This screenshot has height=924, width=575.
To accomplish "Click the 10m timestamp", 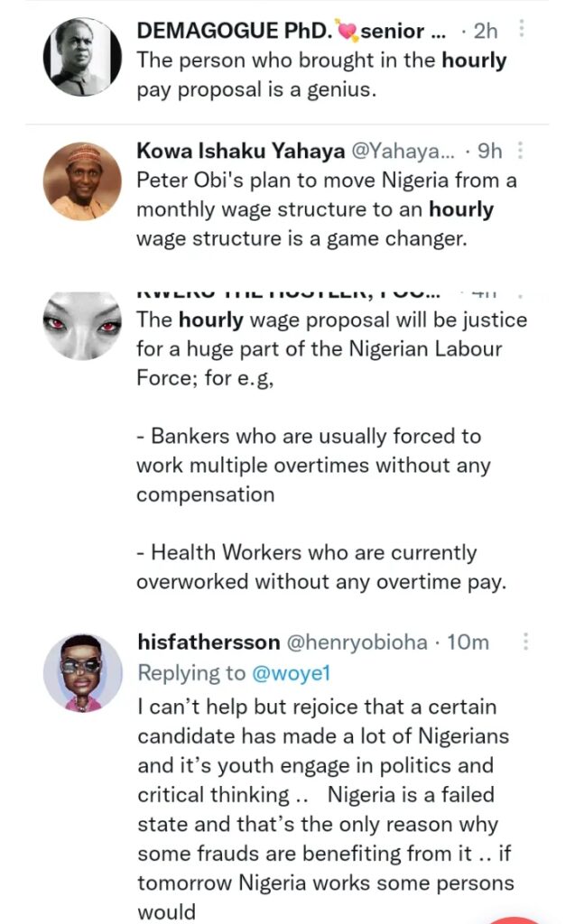I will pos(468,642).
